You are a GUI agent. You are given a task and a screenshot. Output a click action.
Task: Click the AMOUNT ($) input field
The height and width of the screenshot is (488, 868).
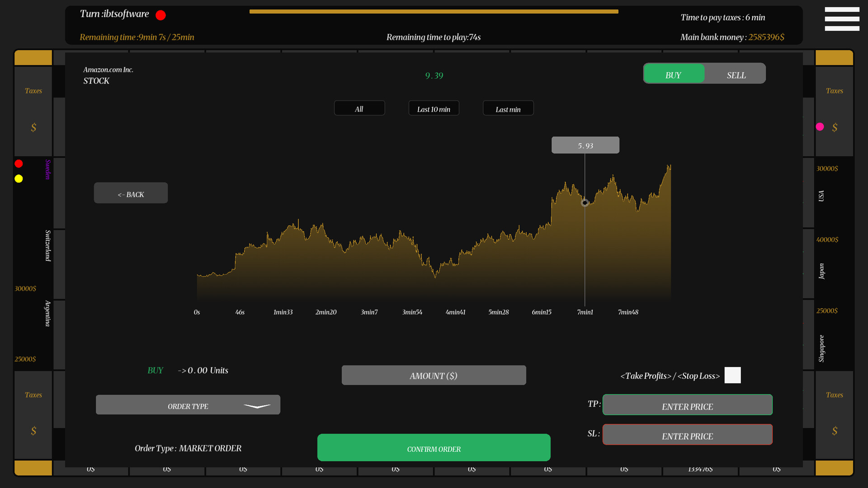[x=434, y=375]
